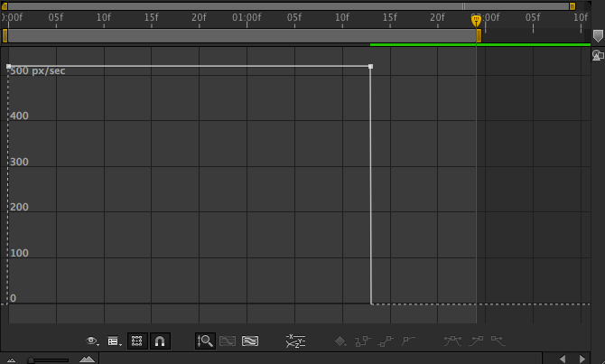Select the second speed graph keyframe at 13f

click(371, 67)
